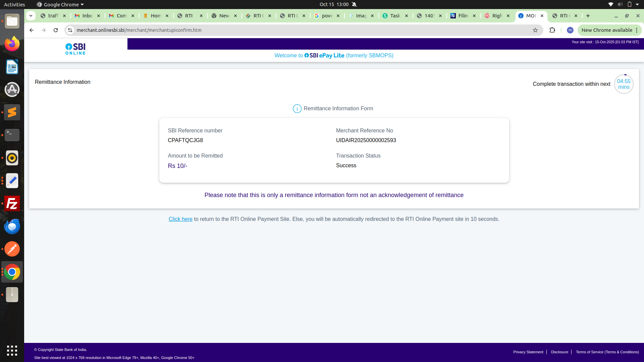Open the tab search dropdown arrow
Image resolution: width=644 pixels, height=362 pixels.
click(x=31, y=16)
